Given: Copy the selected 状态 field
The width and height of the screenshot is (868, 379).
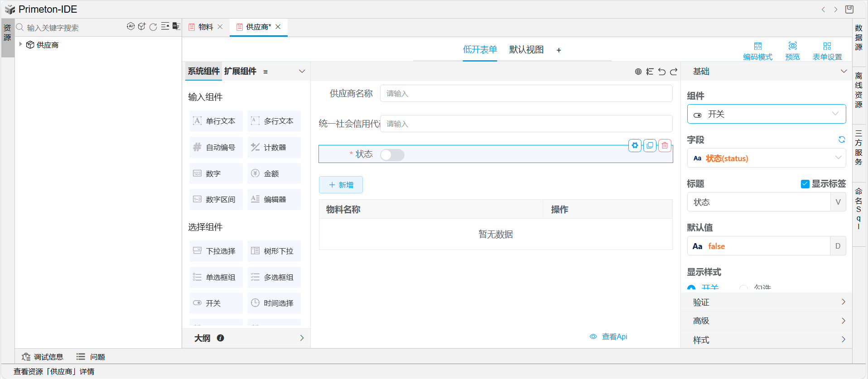Looking at the screenshot, I should coord(650,145).
